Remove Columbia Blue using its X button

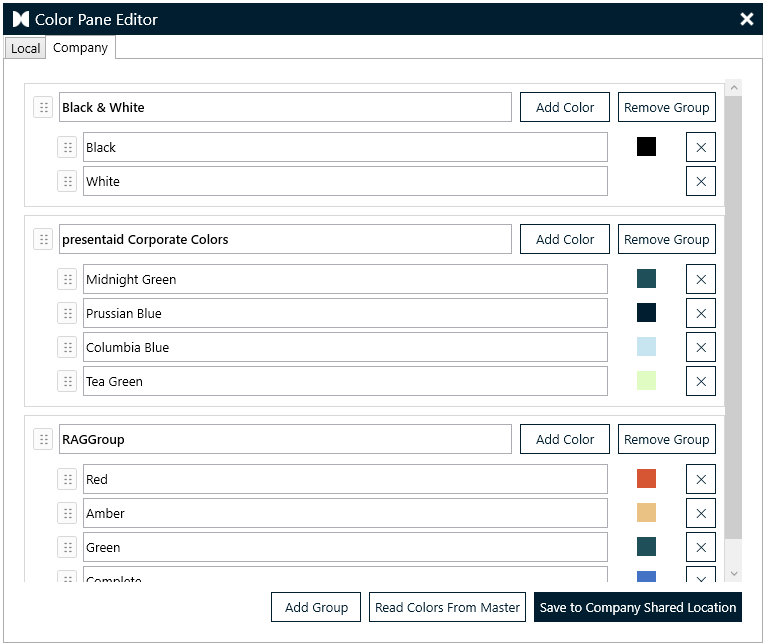click(x=701, y=347)
